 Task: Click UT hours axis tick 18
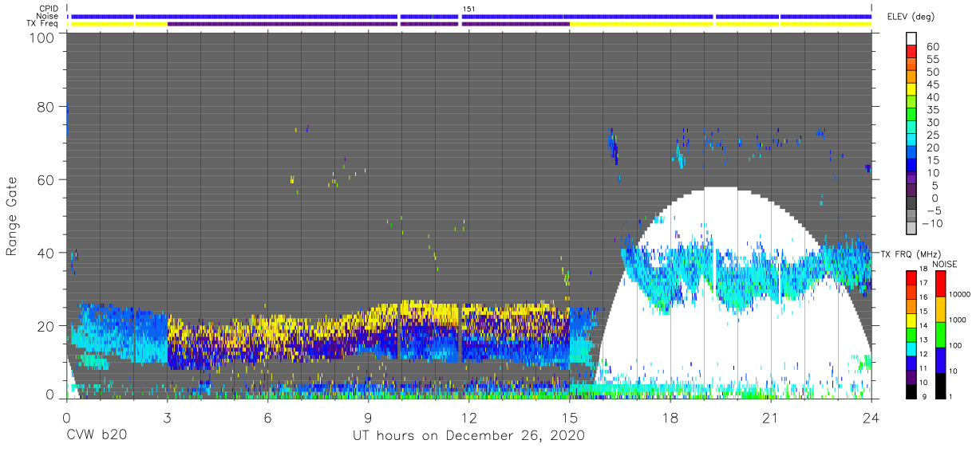tap(670, 417)
